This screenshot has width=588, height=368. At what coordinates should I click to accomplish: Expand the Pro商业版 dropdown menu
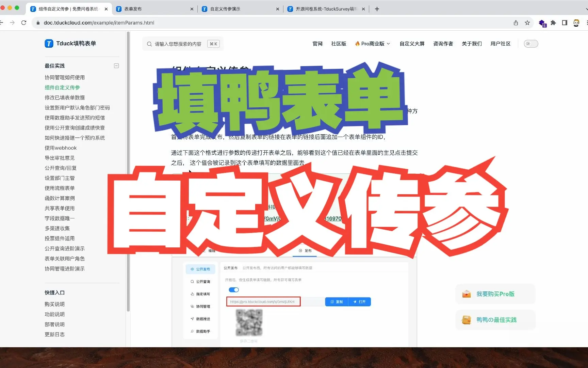(x=373, y=44)
